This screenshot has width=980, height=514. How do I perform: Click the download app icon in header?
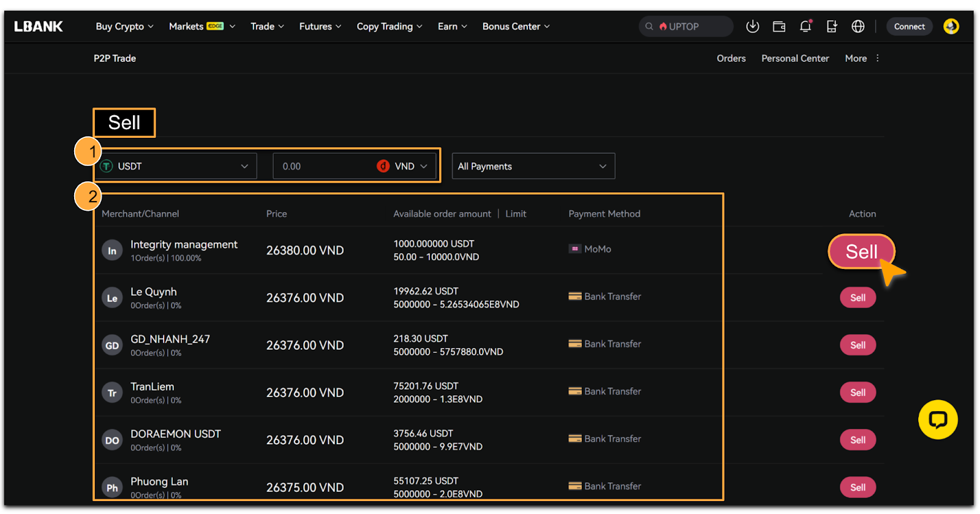(x=752, y=26)
